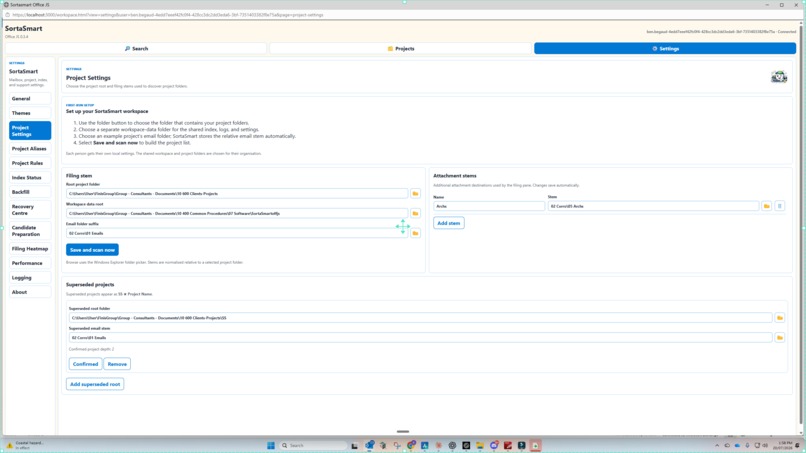Click the SortaSmart mascot image in header
Image resolution: width=806 pixels, height=453 pixels.
point(779,77)
